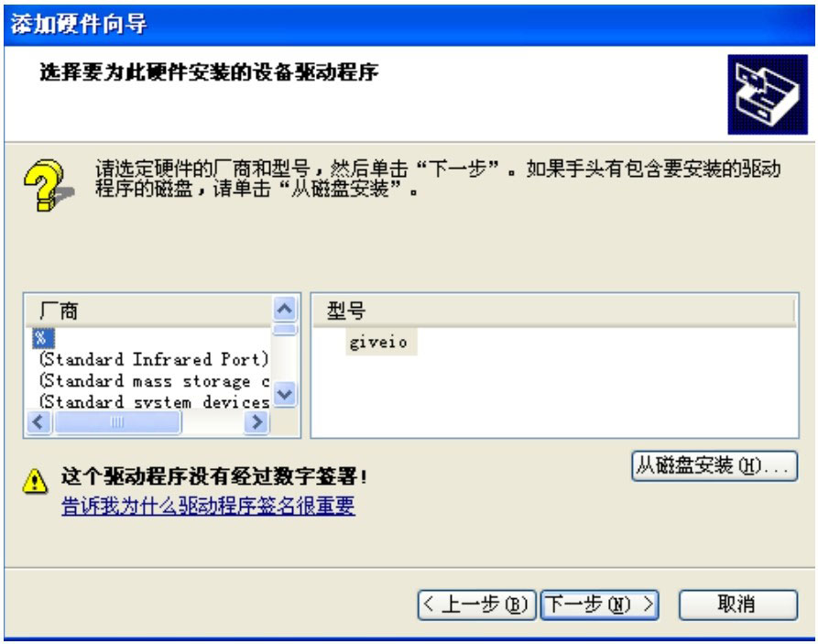
Task: Click the up arrow of the 厂商 list scrollbar
Action: point(285,309)
